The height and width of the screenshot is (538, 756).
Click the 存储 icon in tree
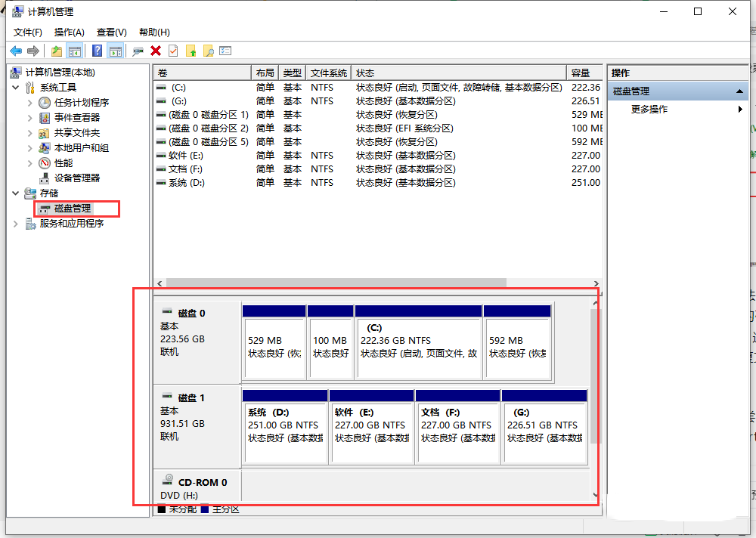[x=30, y=193]
